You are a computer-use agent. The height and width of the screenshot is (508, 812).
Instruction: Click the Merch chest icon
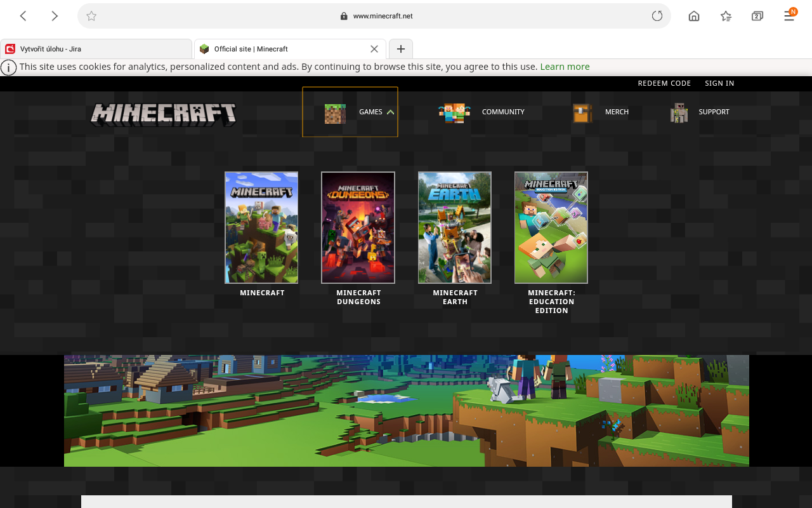click(582, 113)
